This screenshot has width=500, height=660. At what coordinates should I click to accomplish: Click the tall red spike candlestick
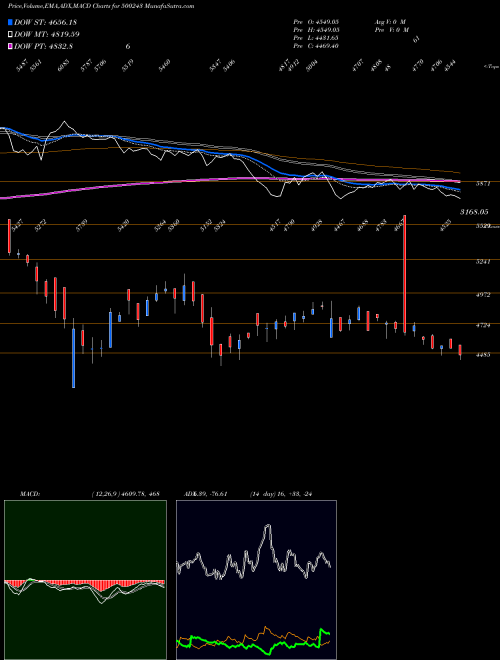point(404,274)
